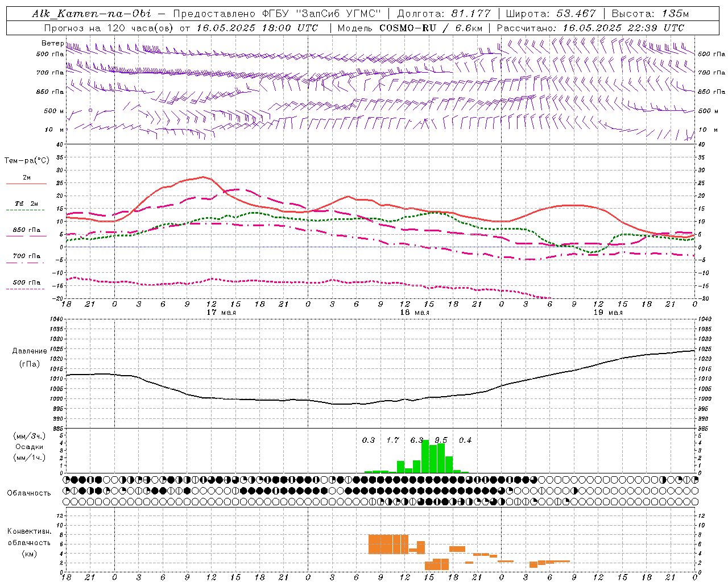The width and height of the screenshot is (728, 582).
Task: Click the tallest green precipitation bar
Action: pyautogui.click(x=425, y=456)
